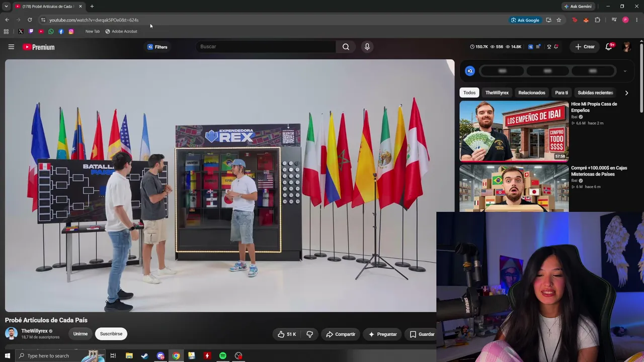644x362 pixels.
Task: Open the Crear menu
Action: click(585, 47)
